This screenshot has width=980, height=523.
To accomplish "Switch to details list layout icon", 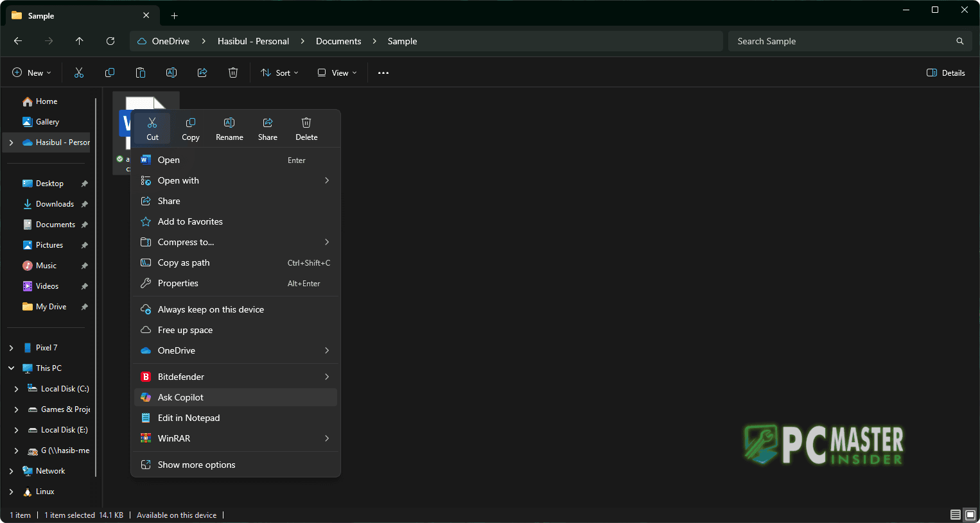I will 956,515.
